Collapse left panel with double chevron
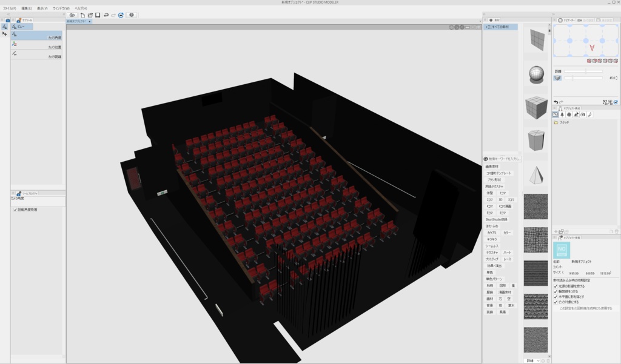 8,15
